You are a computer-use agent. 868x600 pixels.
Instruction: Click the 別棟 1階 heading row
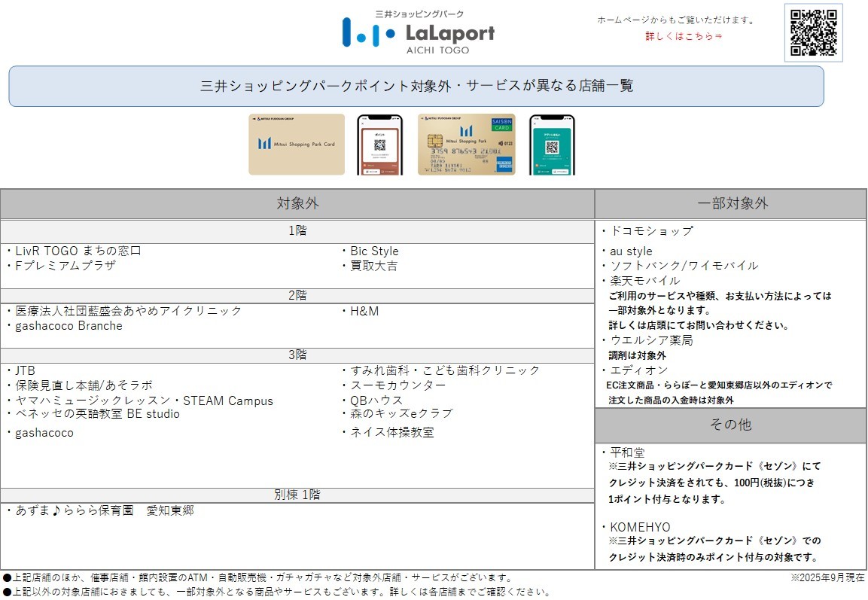click(297, 495)
